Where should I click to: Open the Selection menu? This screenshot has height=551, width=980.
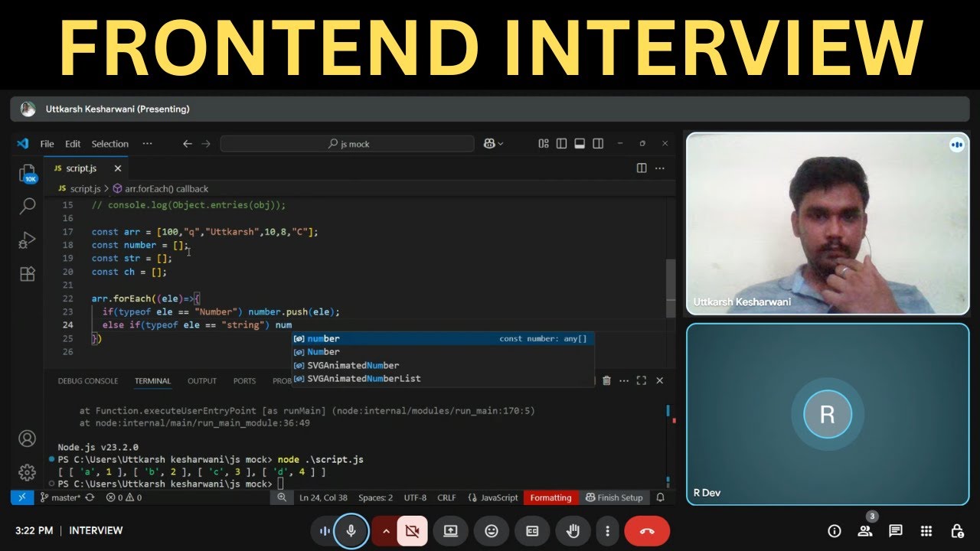[110, 144]
